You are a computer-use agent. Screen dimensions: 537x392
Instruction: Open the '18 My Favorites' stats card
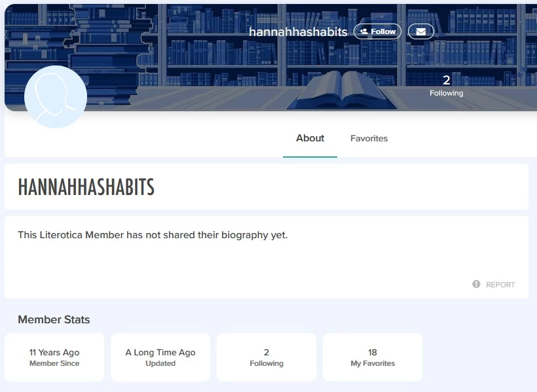(373, 357)
